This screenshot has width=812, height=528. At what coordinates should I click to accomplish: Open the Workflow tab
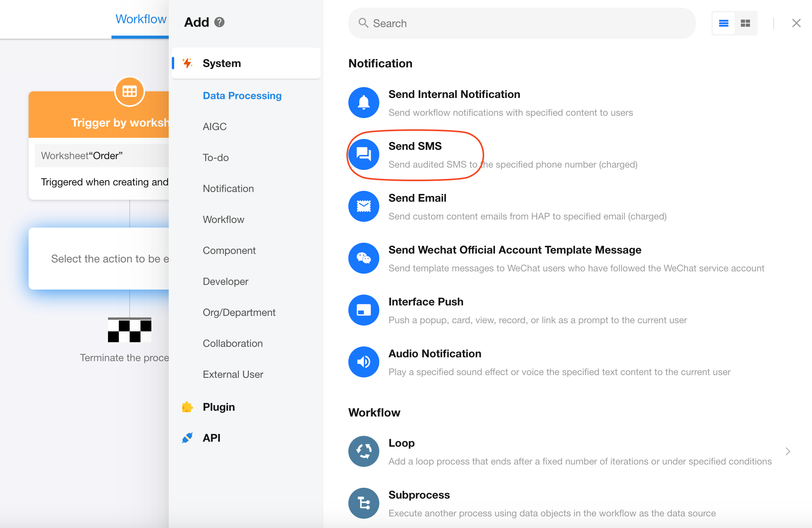pyautogui.click(x=140, y=19)
